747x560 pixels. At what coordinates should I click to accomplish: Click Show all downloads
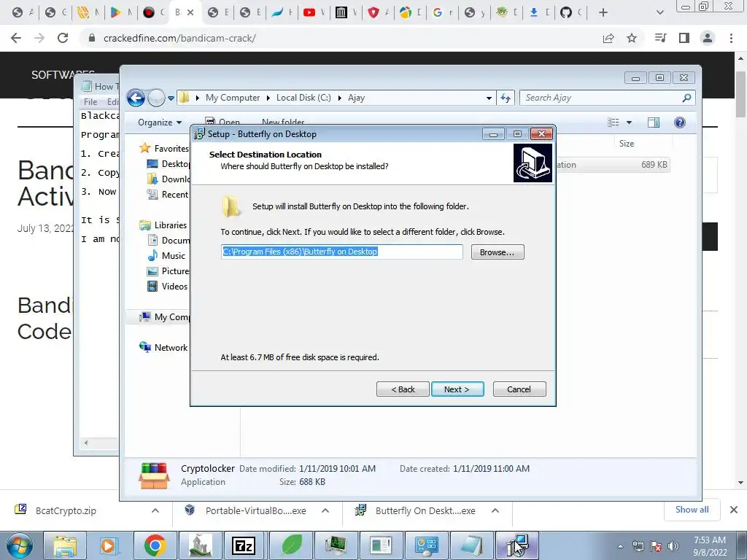pos(692,510)
